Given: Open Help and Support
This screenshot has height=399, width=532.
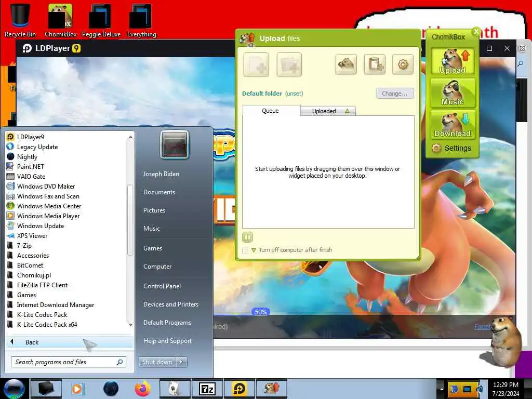Looking at the screenshot, I should click(x=167, y=341).
